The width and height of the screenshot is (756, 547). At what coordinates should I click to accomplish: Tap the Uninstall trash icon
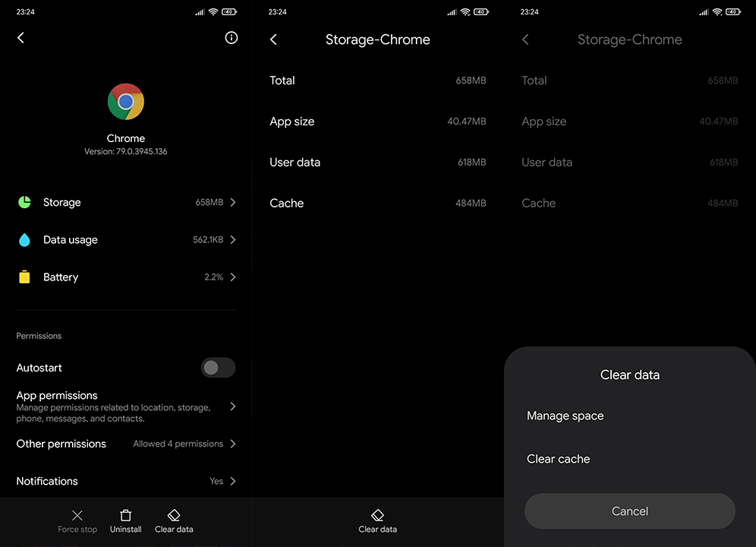[x=125, y=515]
